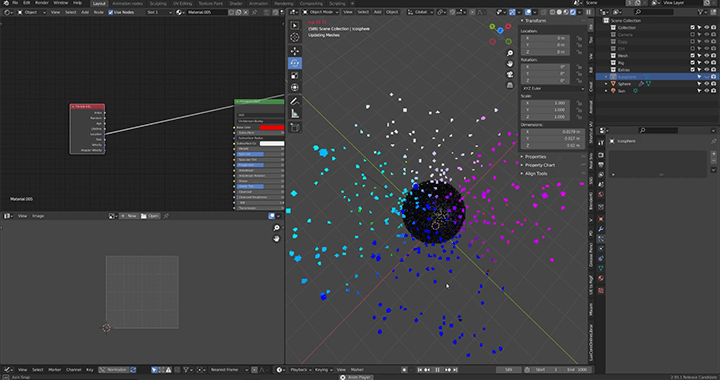Pin the material in node editor header
This screenshot has width=720, height=380.
click(254, 12)
